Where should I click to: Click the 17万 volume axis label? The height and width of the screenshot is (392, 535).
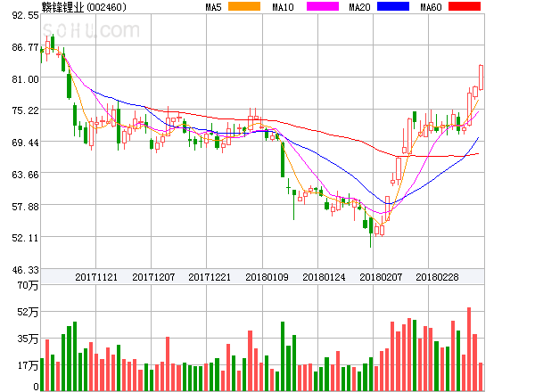[28, 365]
